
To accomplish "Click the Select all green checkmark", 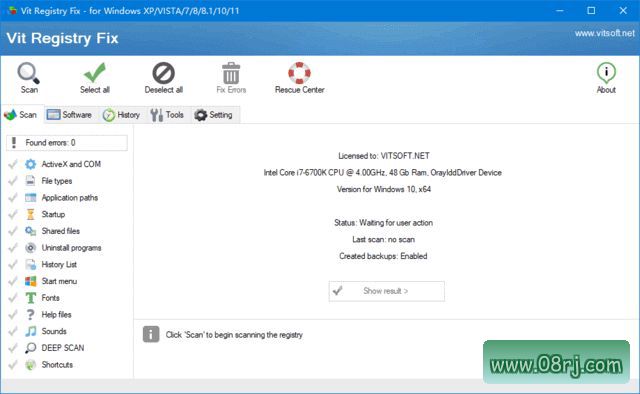I will tap(95, 73).
